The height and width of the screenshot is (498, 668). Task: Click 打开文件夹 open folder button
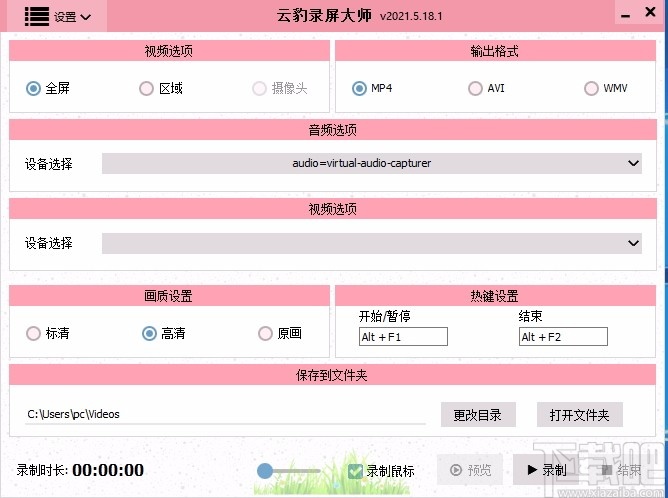pyautogui.click(x=579, y=415)
